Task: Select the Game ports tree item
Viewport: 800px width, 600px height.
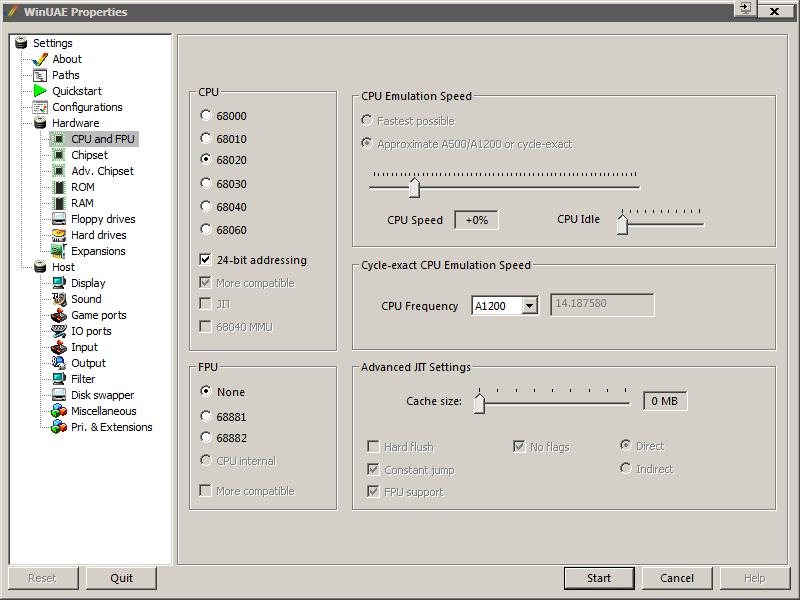Action: 98,315
